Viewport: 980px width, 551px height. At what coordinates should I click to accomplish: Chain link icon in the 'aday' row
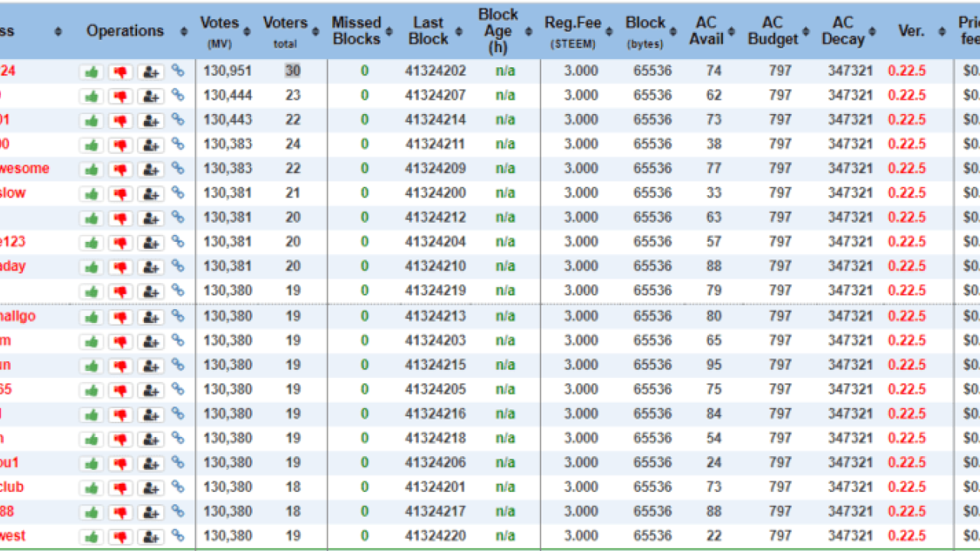click(178, 266)
